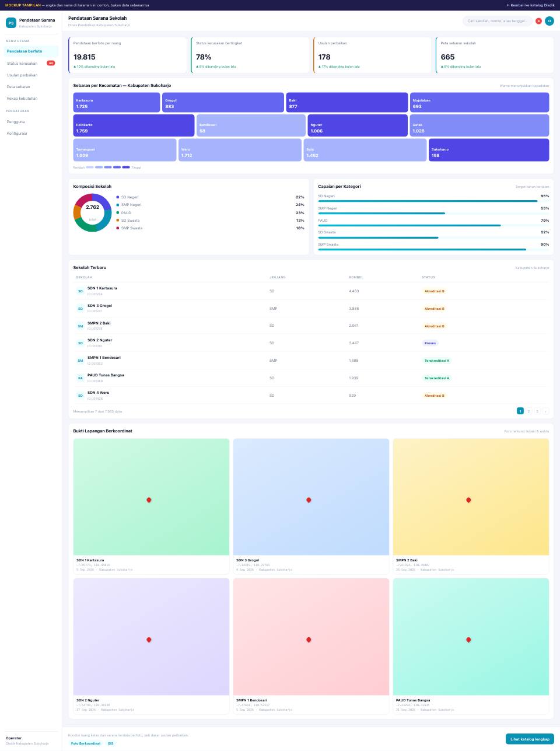Screen dimensions: 560x751
Task: Click the map pin on SDN 3 Grogol photo
Action: 309,500
